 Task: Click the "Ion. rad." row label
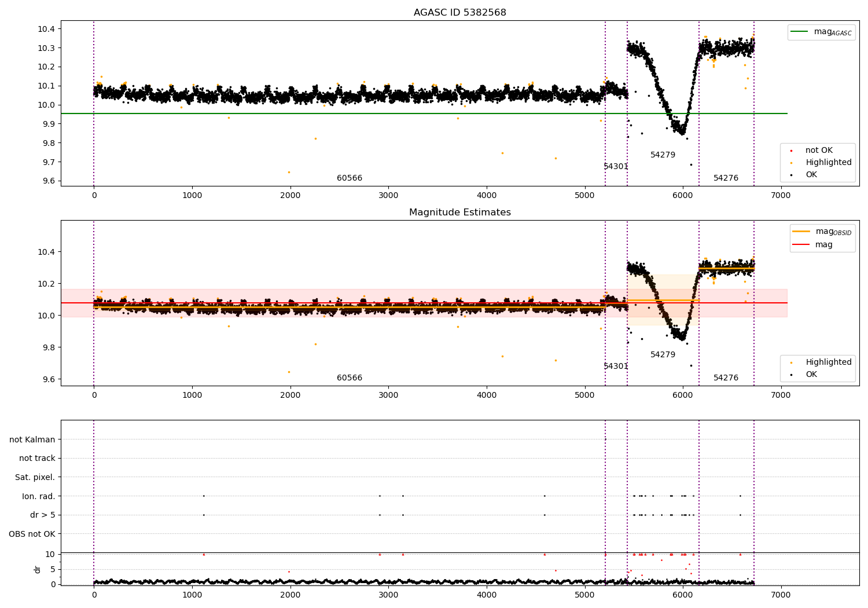tap(39, 497)
